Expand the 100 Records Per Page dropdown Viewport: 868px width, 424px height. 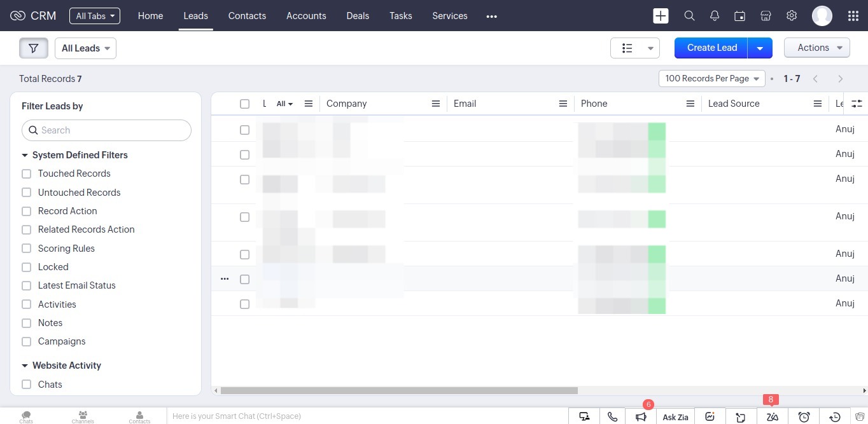click(x=711, y=79)
